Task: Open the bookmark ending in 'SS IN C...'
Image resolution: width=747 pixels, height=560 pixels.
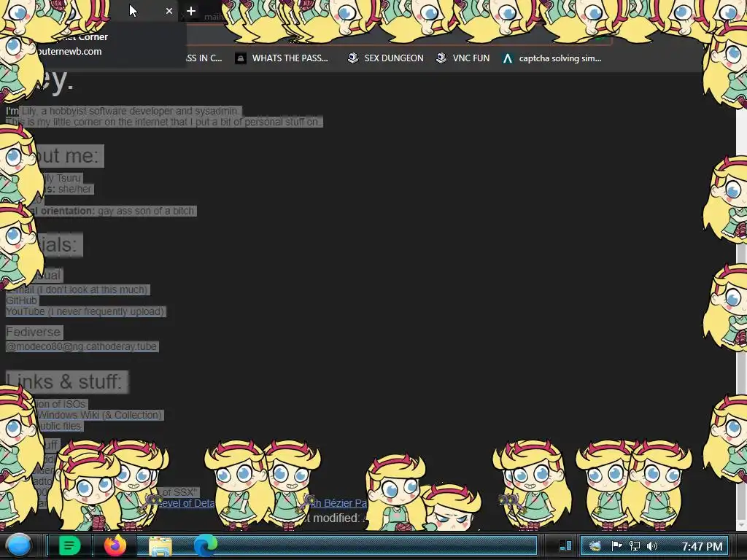Action: click(x=204, y=58)
